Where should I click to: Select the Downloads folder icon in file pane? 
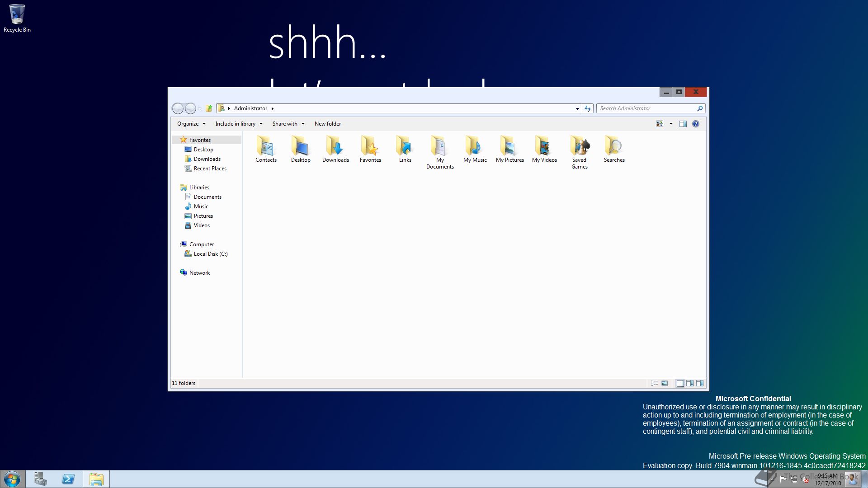[335, 149]
